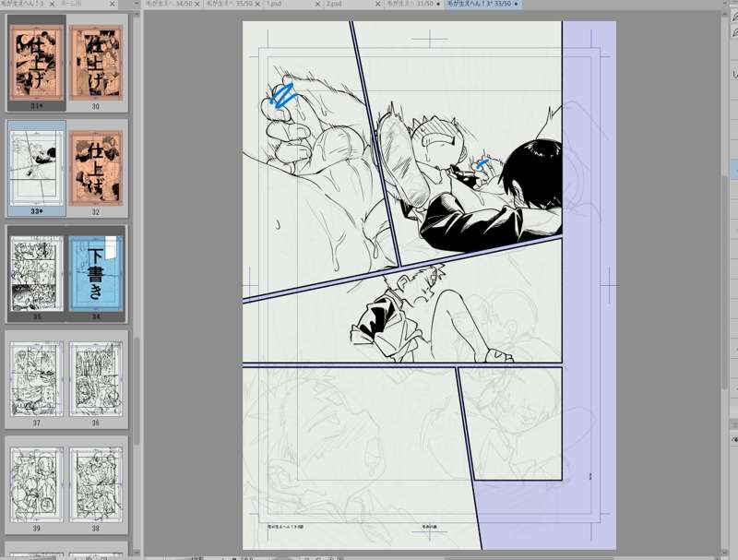Open page 31 thumbnail in page manager
Image resolution: width=738 pixels, height=560 pixels.
(36, 60)
